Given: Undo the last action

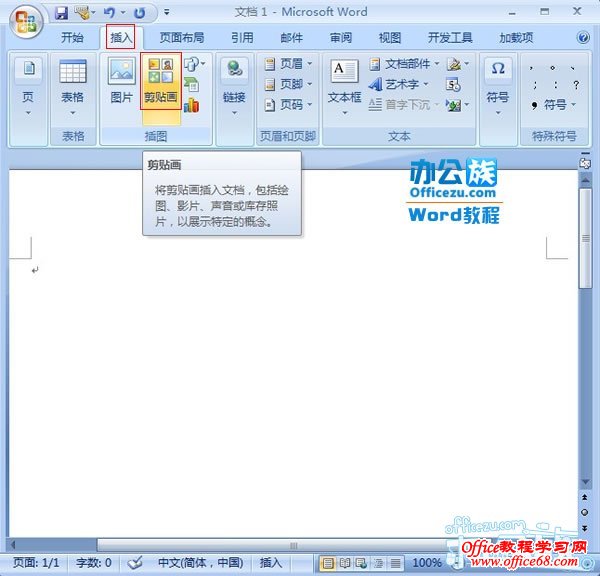Looking at the screenshot, I should (109, 13).
